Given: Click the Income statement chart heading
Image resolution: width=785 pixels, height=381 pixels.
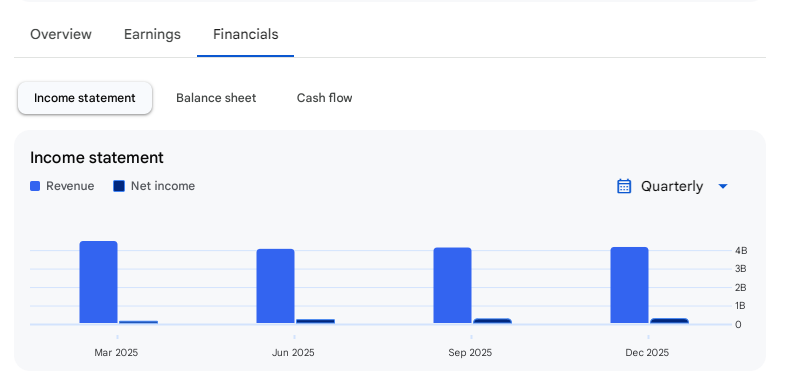Looking at the screenshot, I should point(97,158).
